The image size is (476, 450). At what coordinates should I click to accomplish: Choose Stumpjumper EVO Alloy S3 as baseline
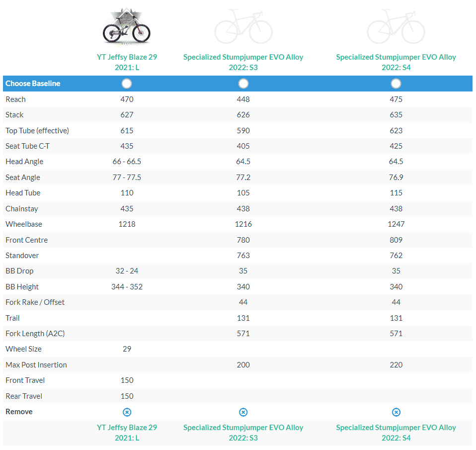point(243,84)
